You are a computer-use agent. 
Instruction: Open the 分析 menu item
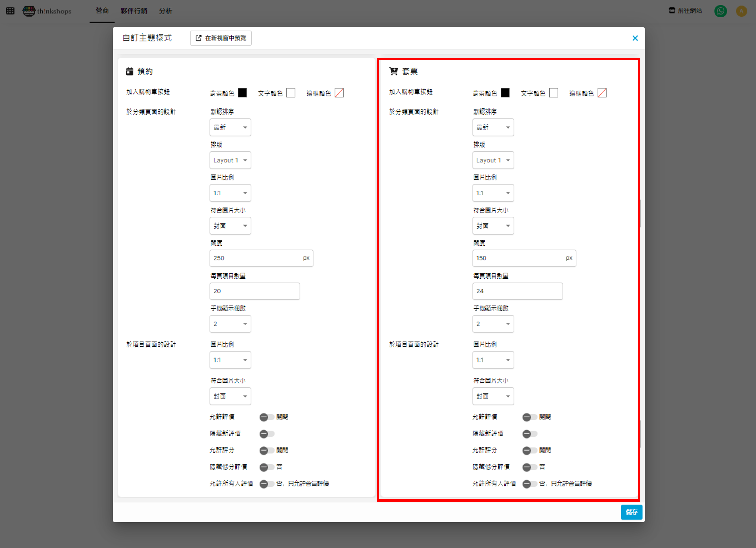(x=165, y=11)
